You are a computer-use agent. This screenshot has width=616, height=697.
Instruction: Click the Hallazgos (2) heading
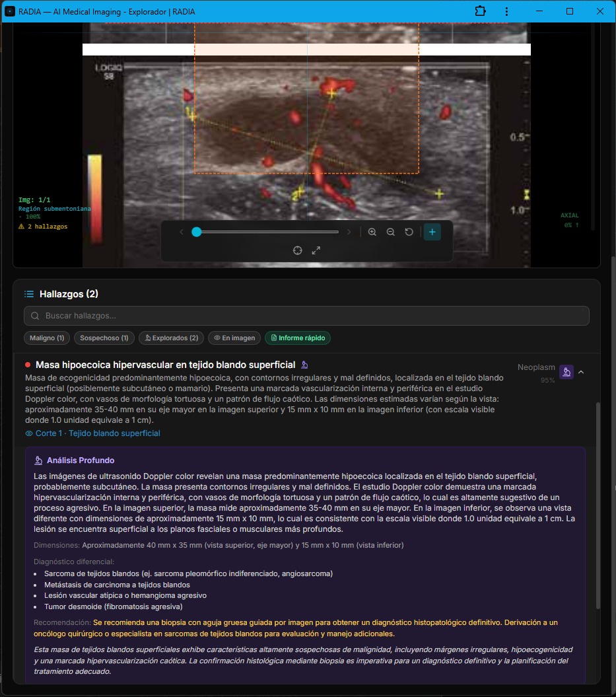pos(69,294)
